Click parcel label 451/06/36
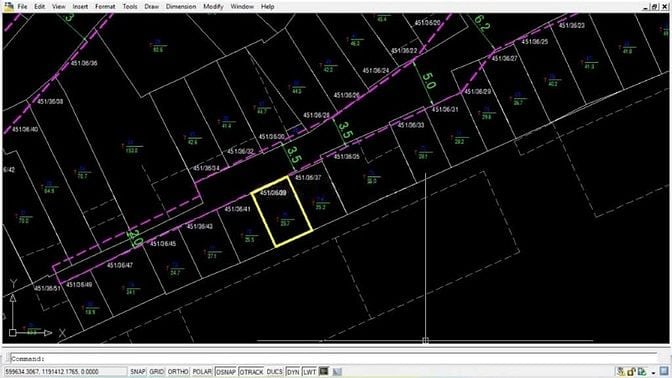The image size is (672, 378). pos(84,63)
